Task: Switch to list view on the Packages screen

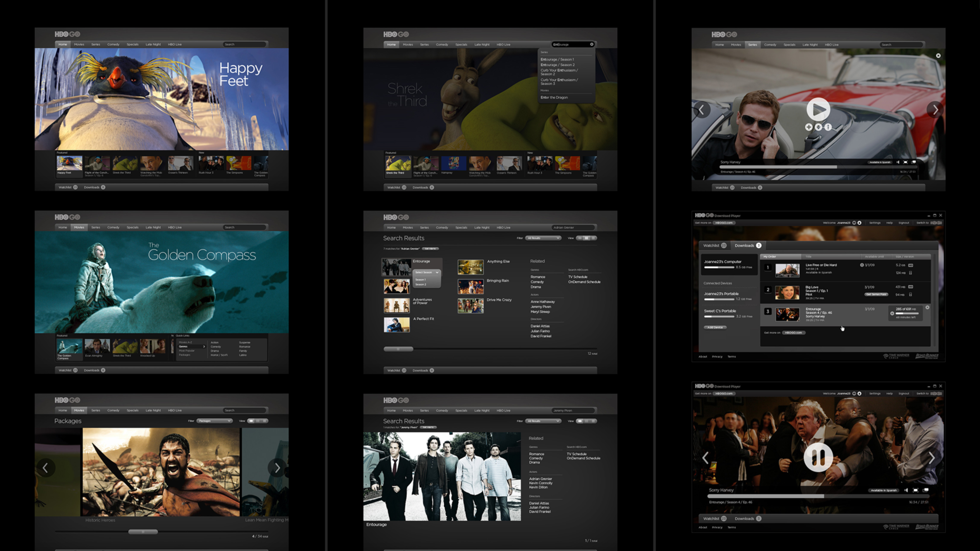Action: 265,421
